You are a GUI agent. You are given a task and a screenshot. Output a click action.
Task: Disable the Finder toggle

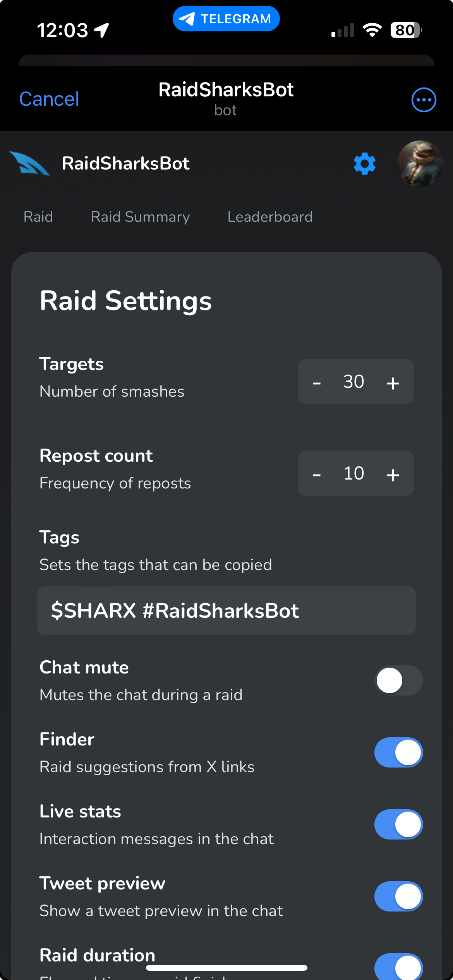[398, 752]
